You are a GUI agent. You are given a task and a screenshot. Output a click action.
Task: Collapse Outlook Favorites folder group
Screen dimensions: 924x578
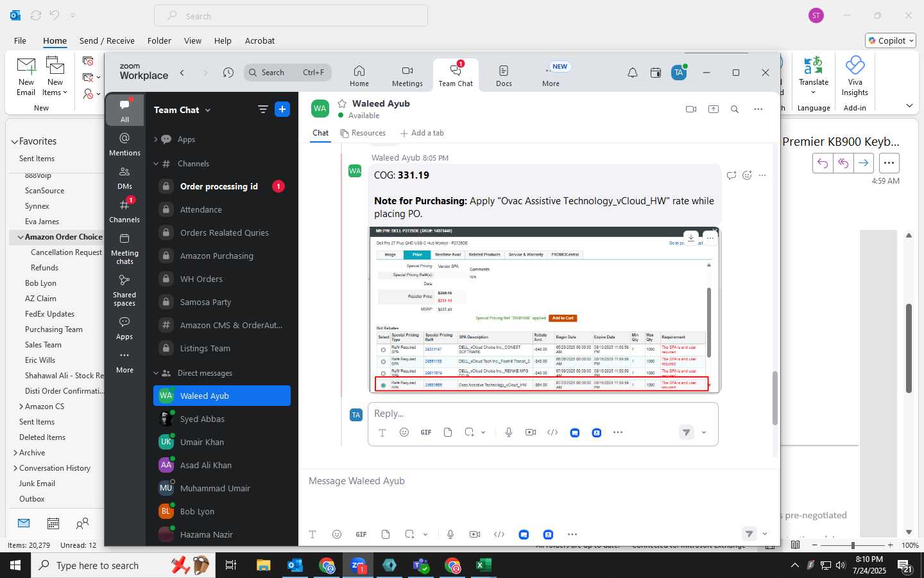pyautogui.click(x=14, y=141)
